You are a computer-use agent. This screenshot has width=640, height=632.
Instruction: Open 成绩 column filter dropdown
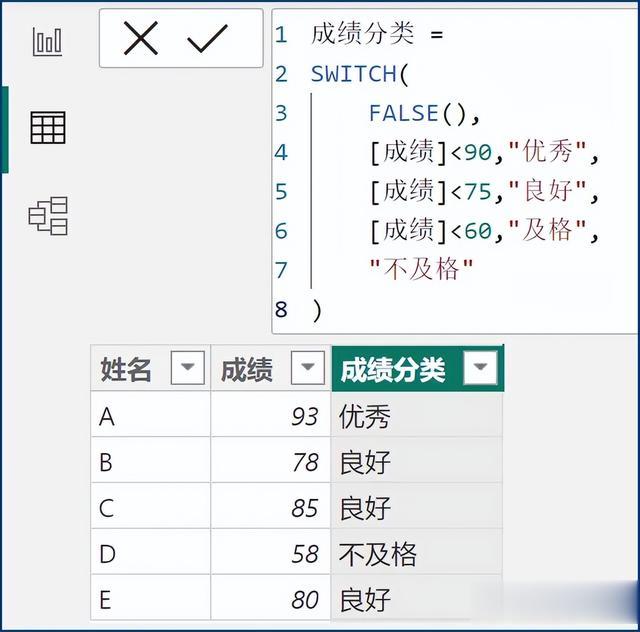308,367
